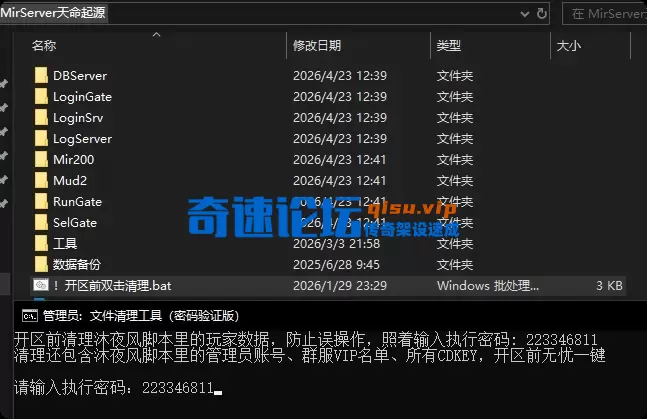
Task: Select the LogServer folder icon
Action: (x=41, y=139)
